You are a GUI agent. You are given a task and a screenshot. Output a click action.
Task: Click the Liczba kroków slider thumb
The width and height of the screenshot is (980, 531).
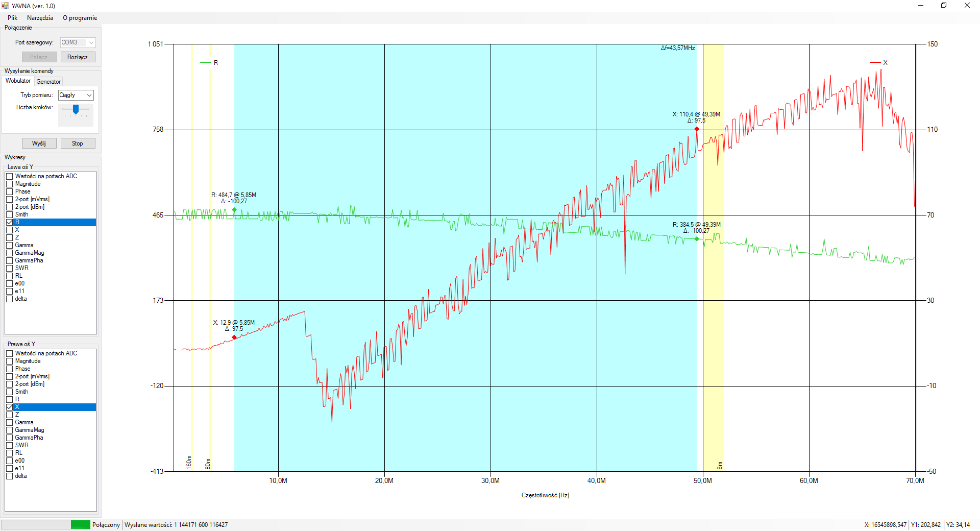click(76, 109)
